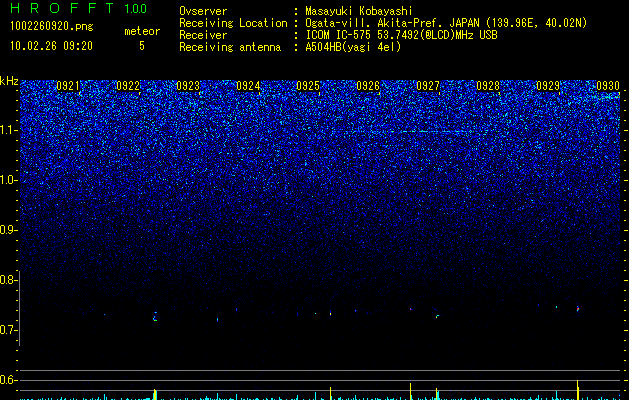
Task: Click the Ovserver label
Action: pos(203,11)
